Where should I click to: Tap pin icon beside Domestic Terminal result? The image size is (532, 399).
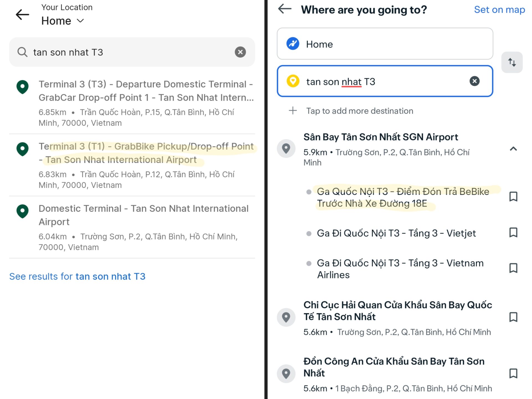coord(22,211)
